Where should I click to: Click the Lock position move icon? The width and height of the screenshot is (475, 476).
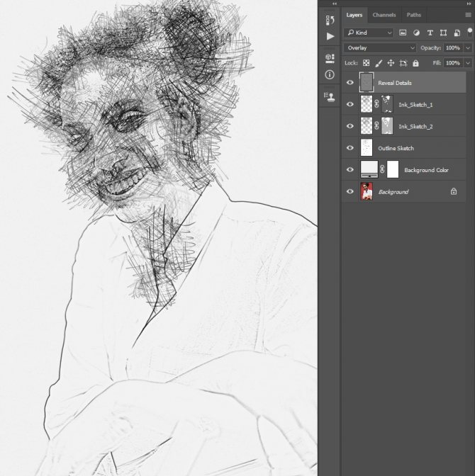coord(391,63)
